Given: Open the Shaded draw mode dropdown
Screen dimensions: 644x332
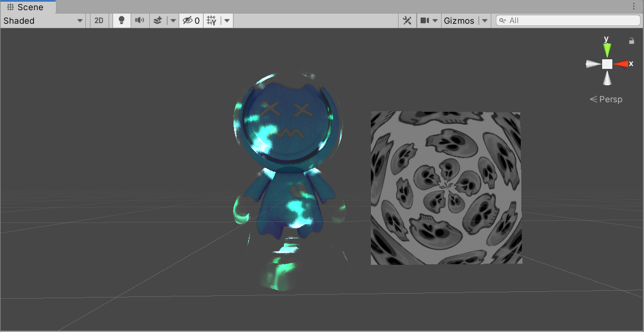Looking at the screenshot, I should click(43, 20).
